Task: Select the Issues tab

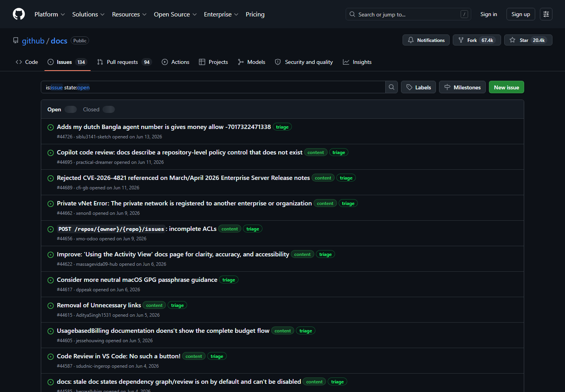Action: [x=67, y=62]
